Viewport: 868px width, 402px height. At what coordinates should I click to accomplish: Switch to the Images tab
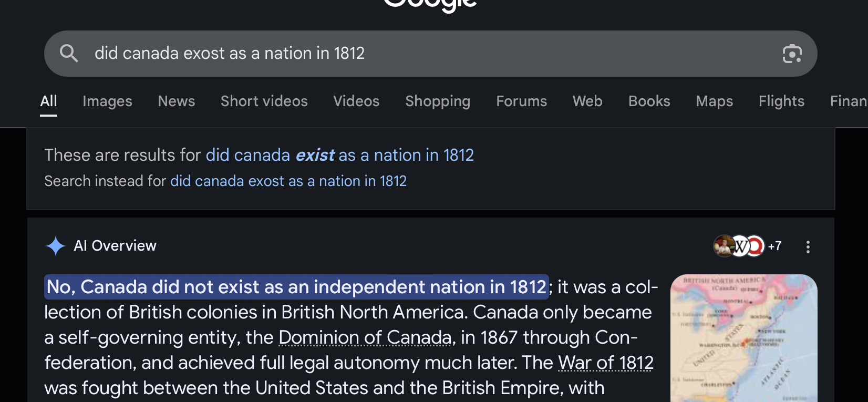[107, 101]
